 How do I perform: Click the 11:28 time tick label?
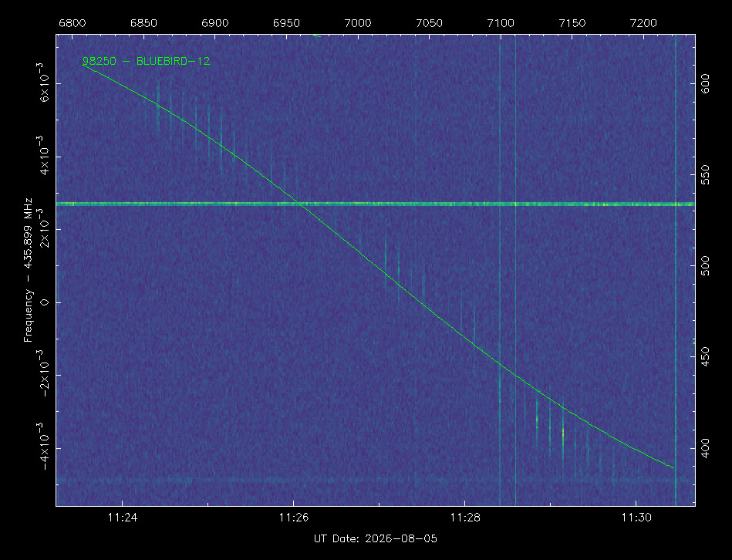click(465, 517)
